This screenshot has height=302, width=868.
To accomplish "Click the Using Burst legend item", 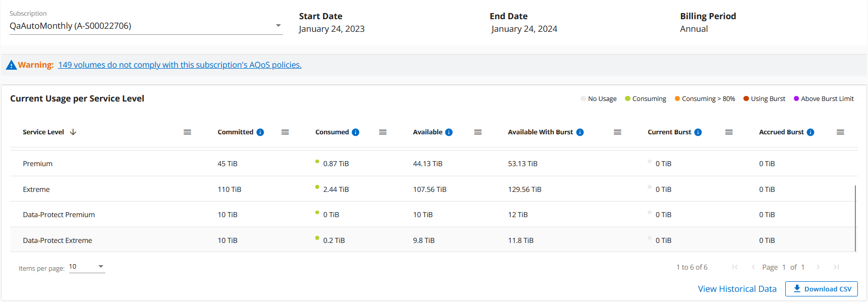I will [x=764, y=99].
